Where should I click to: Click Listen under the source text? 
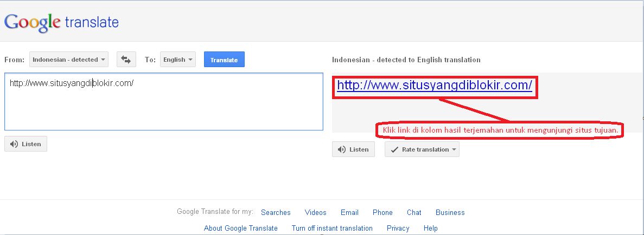26,144
